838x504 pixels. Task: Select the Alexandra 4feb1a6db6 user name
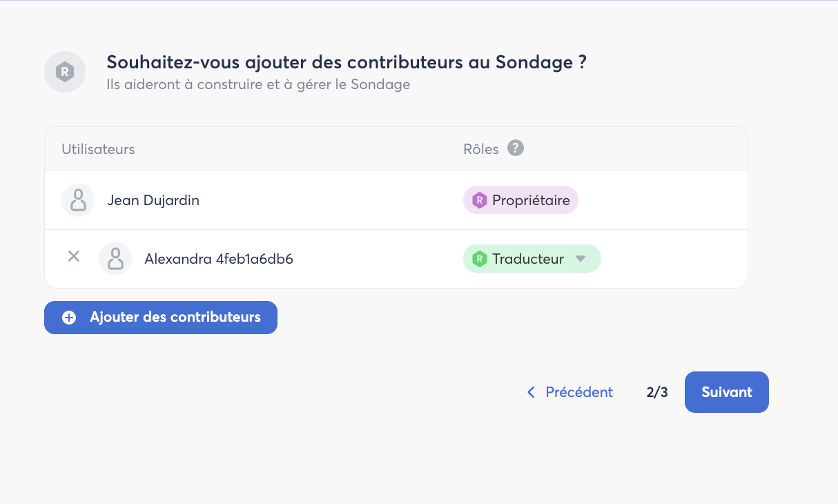(219, 259)
